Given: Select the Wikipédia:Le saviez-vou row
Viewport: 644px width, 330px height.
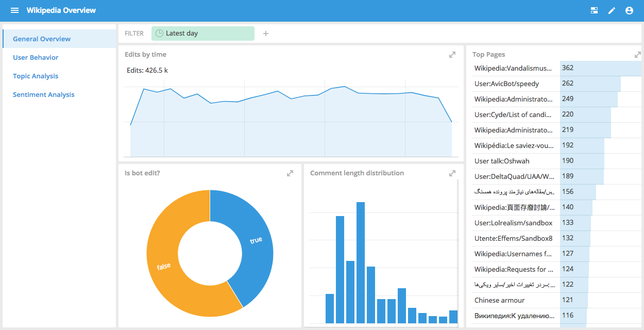Looking at the screenshot, I should point(557,145).
